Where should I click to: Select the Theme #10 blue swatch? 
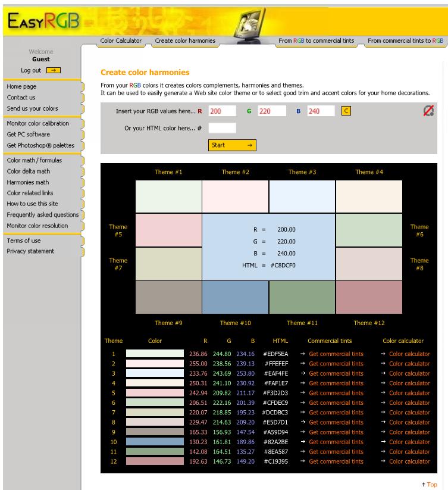[235, 297]
